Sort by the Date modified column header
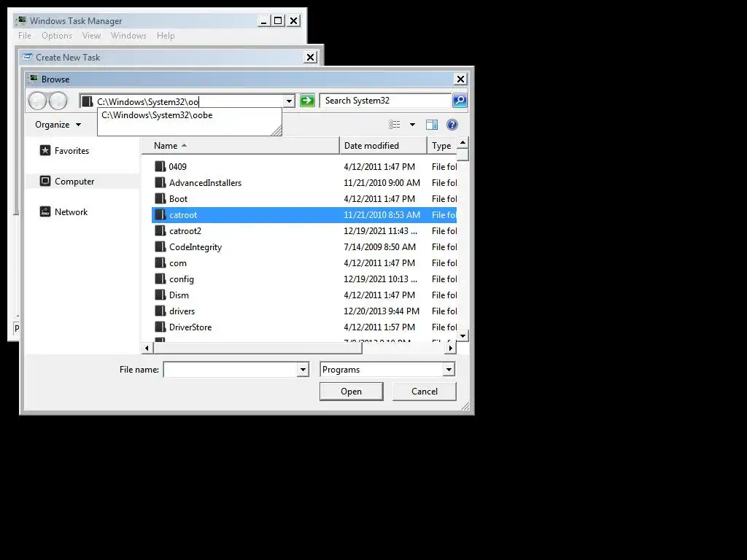This screenshot has width=747, height=560. coord(383,146)
